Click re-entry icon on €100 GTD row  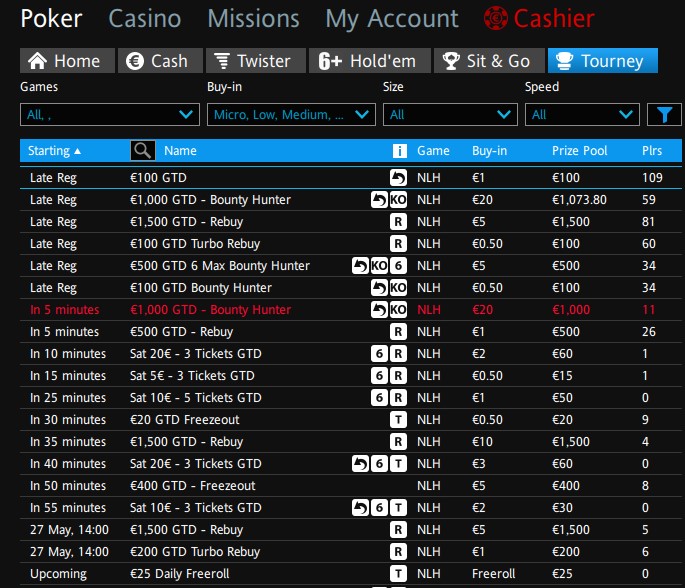click(x=398, y=178)
